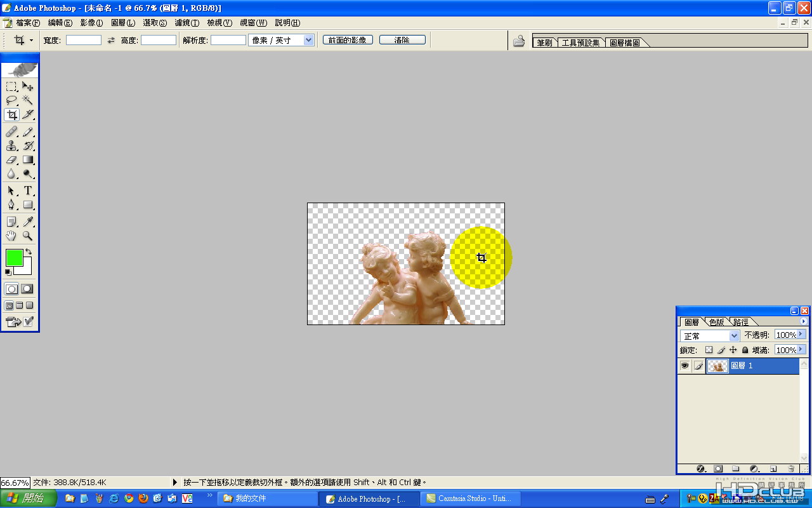Open the green foreground color swatch
The height and width of the screenshot is (508, 812).
click(14, 257)
